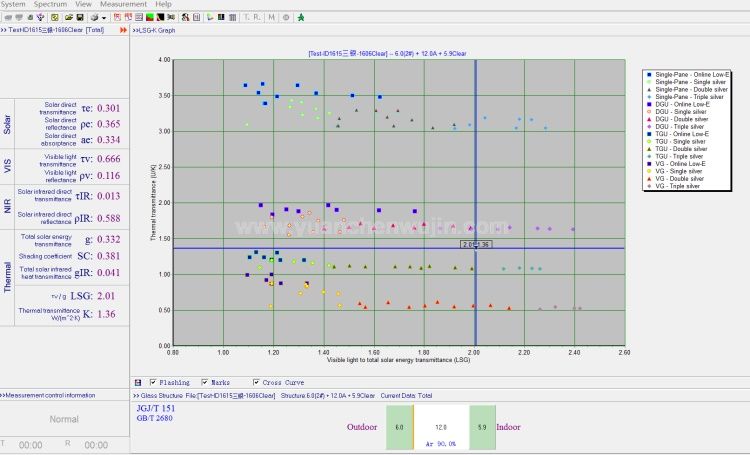This screenshot has height=455, width=750.
Task: Click the DGU - Single silver legend entry
Action: tap(676, 111)
